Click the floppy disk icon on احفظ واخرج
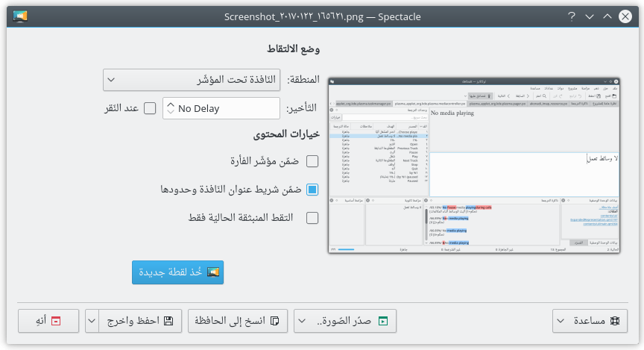The image size is (644, 350). 168,321
